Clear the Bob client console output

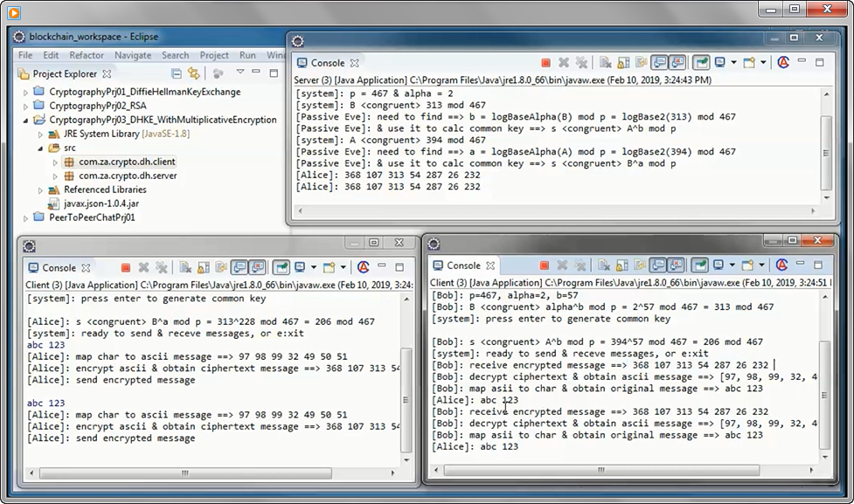[x=604, y=266]
